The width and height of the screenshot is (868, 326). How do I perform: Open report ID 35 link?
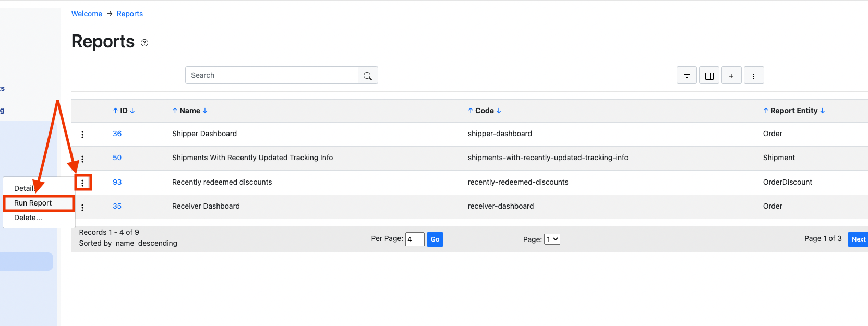117,206
